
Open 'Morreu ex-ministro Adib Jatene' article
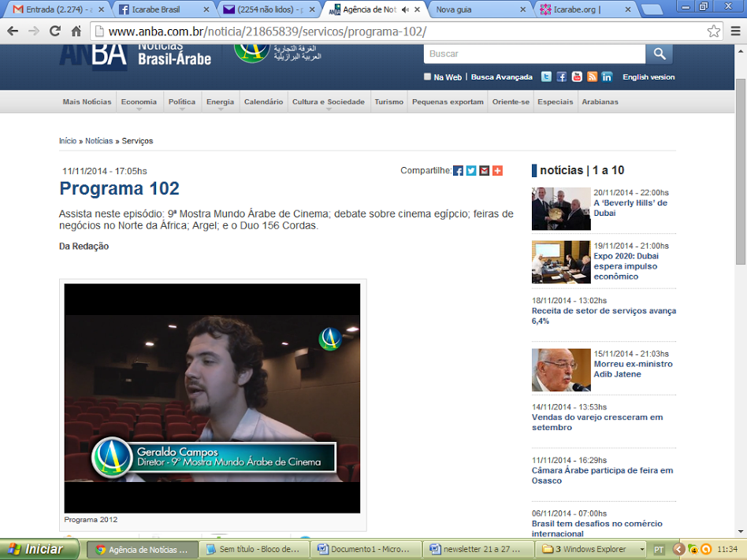634,369
